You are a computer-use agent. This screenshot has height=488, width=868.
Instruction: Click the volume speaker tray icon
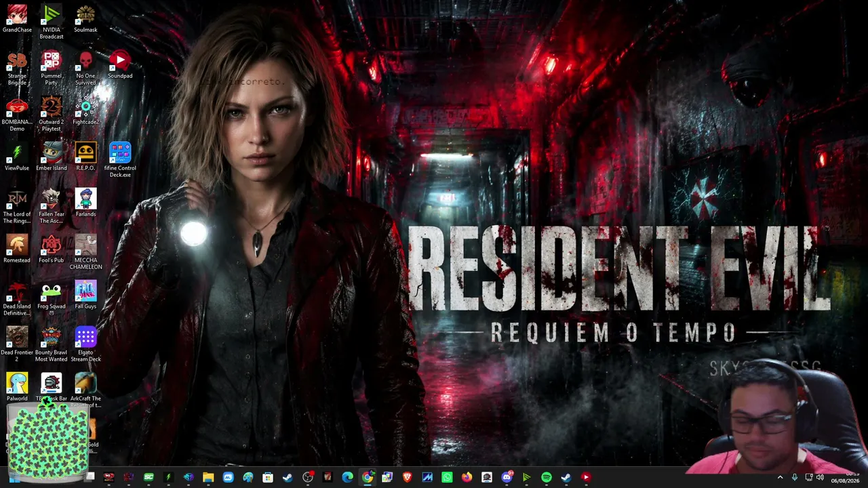point(820,477)
